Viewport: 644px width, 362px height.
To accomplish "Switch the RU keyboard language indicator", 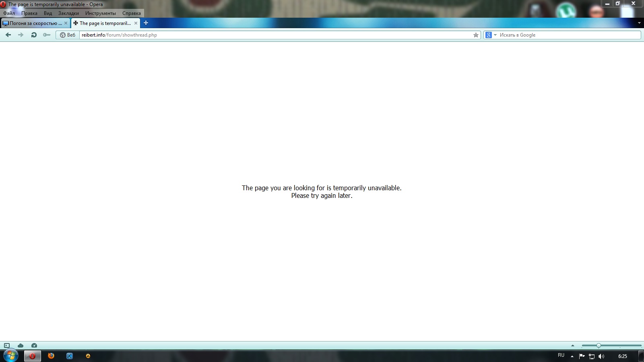I will pos(561,356).
